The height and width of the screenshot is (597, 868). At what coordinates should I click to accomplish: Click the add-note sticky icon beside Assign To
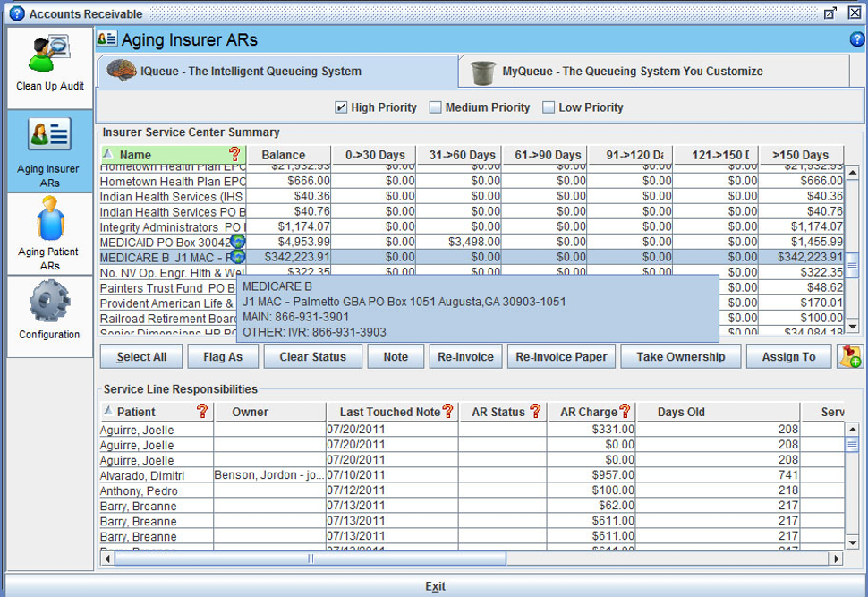(x=850, y=356)
